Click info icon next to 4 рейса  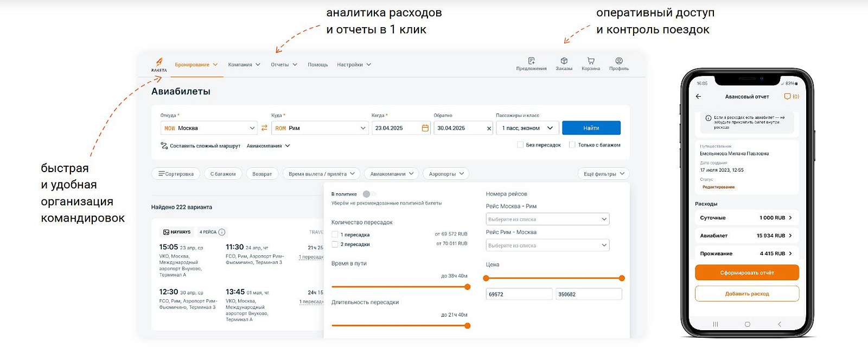222,232
